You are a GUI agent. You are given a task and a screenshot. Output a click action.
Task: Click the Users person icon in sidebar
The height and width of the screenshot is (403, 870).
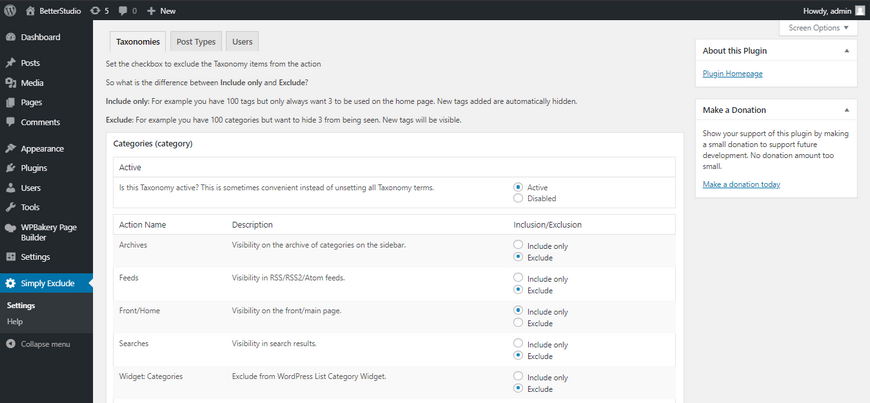[10, 188]
